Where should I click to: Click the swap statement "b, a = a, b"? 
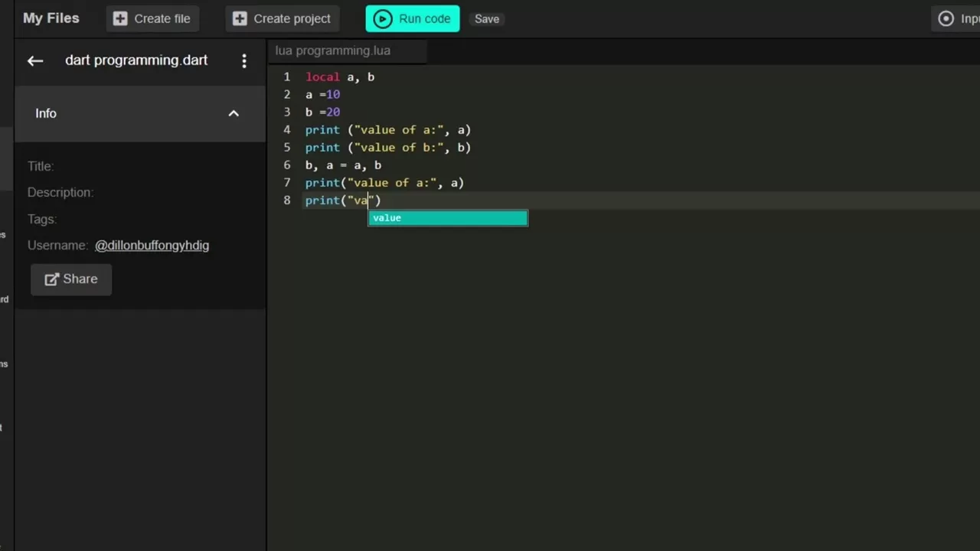point(343,165)
